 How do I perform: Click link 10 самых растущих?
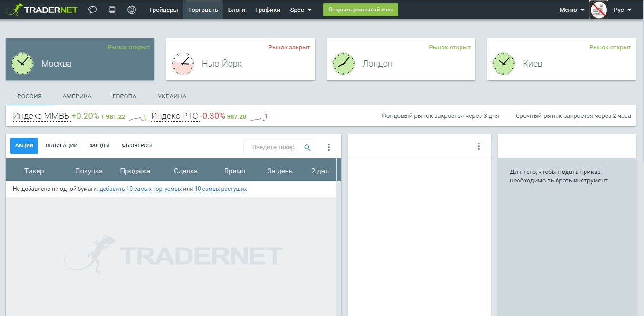point(221,189)
